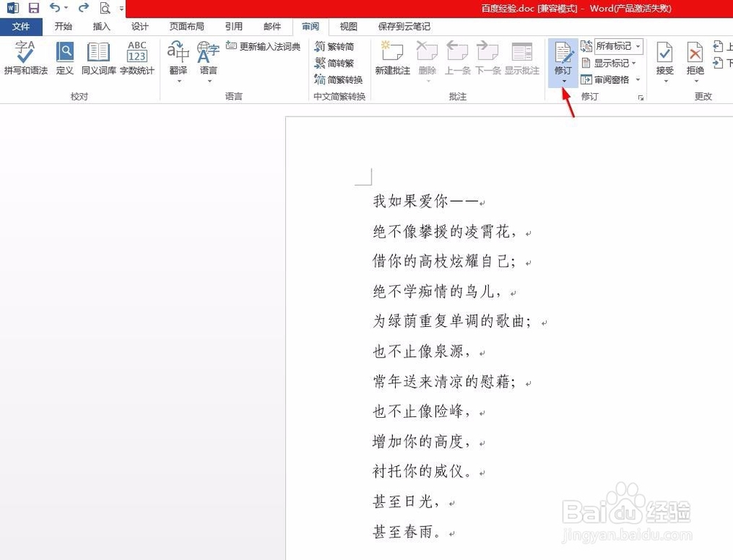Open the 语言 language menu

(x=208, y=61)
